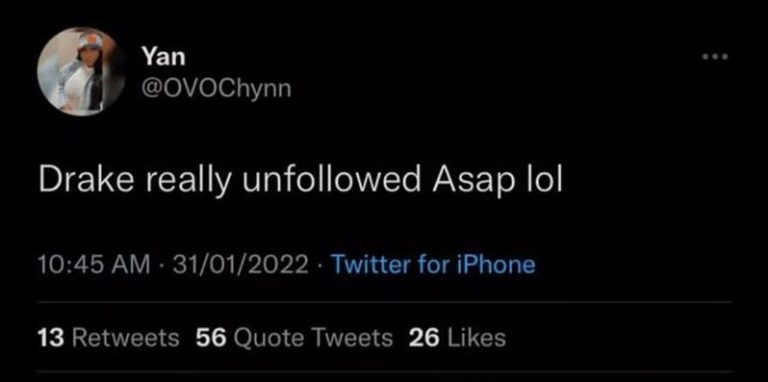Open the three-dot more options menu

tap(715, 57)
